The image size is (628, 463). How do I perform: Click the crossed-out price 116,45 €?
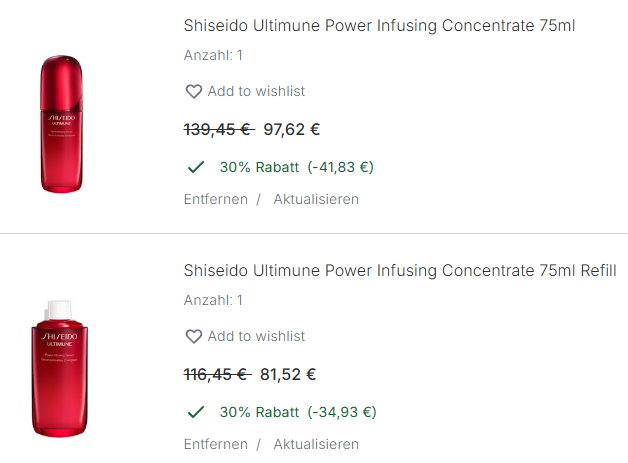216,375
